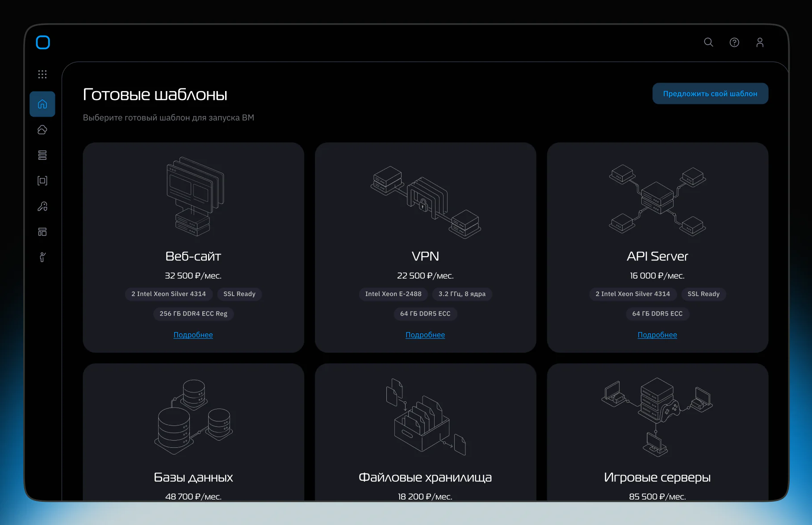The height and width of the screenshot is (525, 812).
Task: Click the 22 500 ₽/мес. price
Action: 425,276
